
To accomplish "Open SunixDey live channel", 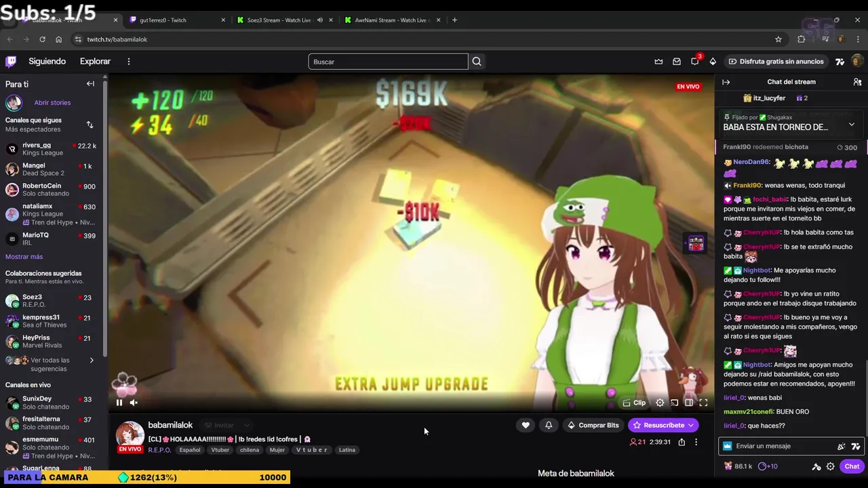I will (x=51, y=403).
